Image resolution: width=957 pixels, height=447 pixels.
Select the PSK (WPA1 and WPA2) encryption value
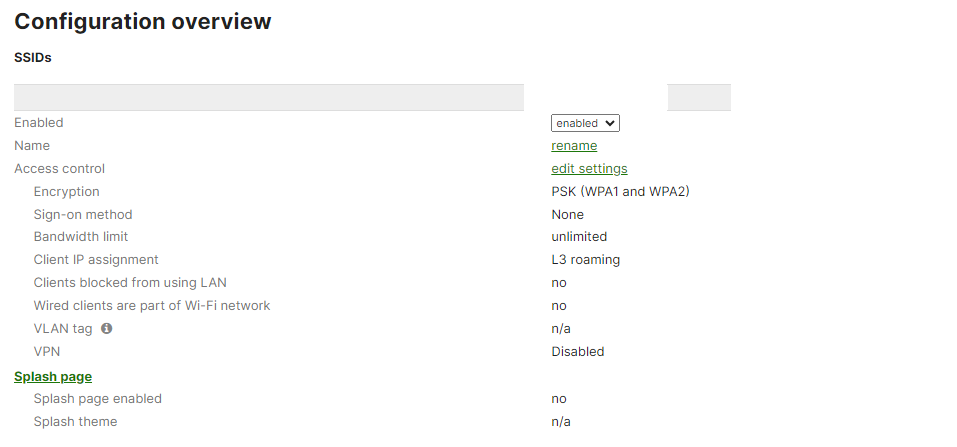click(620, 192)
